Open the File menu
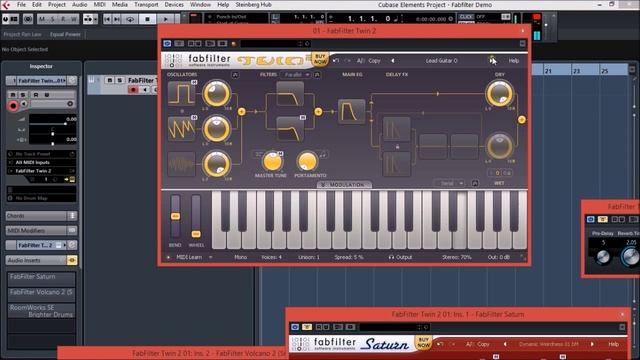Viewport: 640px width, 360px height. tap(21, 4)
